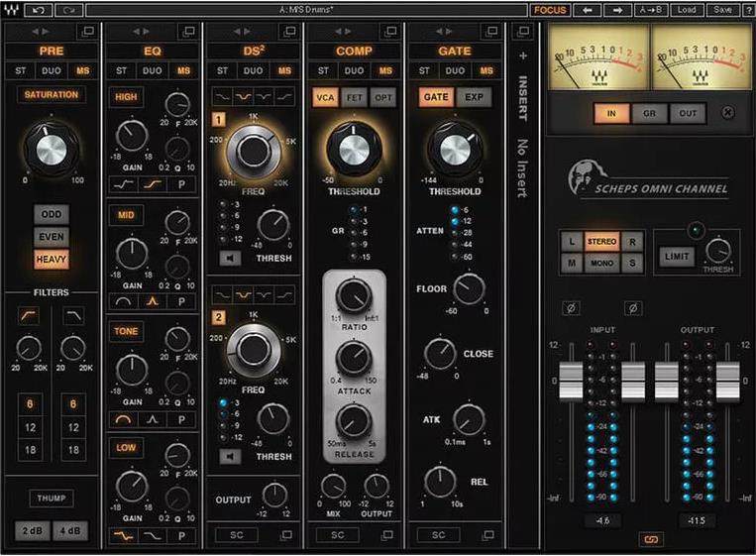The width and height of the screenshot is (756, 556).
Task: Toggle the HIGH band EQ on/off
Action: (x=126, y=97)
